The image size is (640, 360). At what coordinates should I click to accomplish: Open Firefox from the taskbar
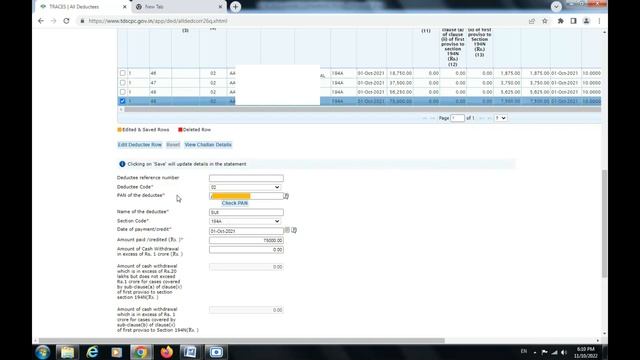(x=167, y=352)
